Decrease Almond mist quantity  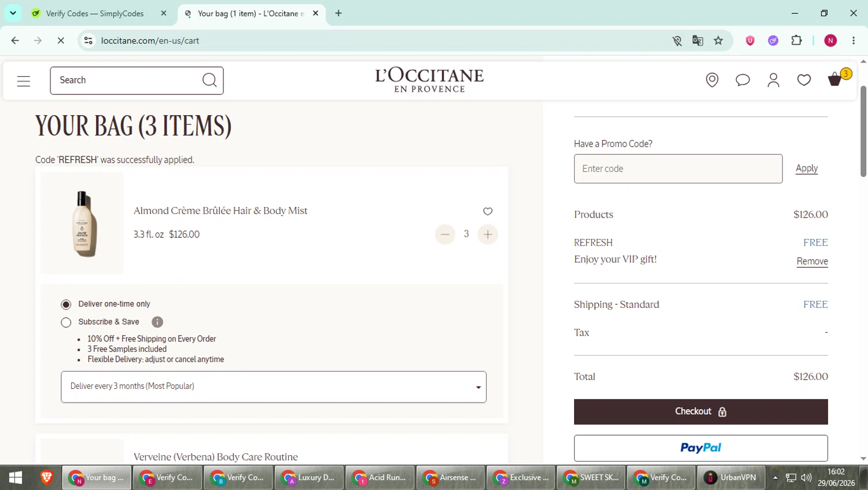445,234
